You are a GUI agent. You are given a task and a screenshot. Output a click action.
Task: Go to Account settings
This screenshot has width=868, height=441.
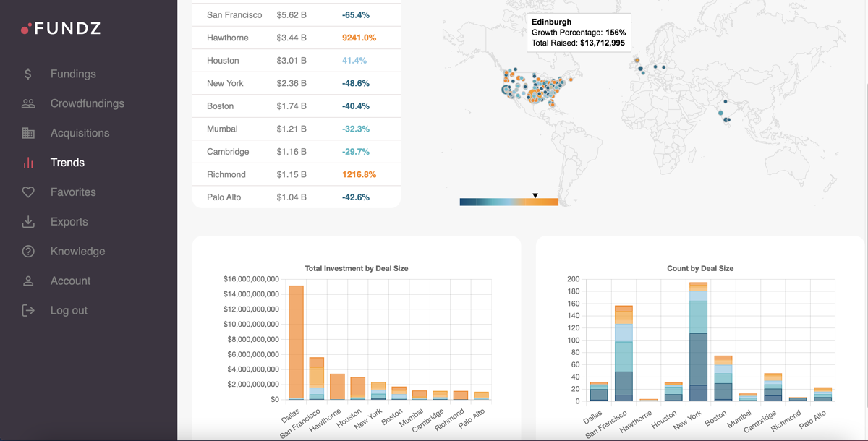click(x=71, y=281)
